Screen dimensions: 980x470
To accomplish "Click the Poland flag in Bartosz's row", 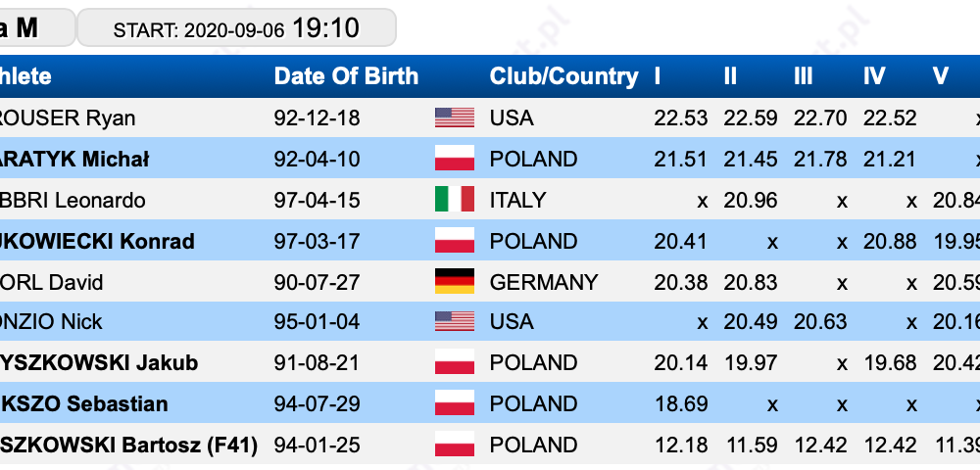I will (x=455, y=445).
